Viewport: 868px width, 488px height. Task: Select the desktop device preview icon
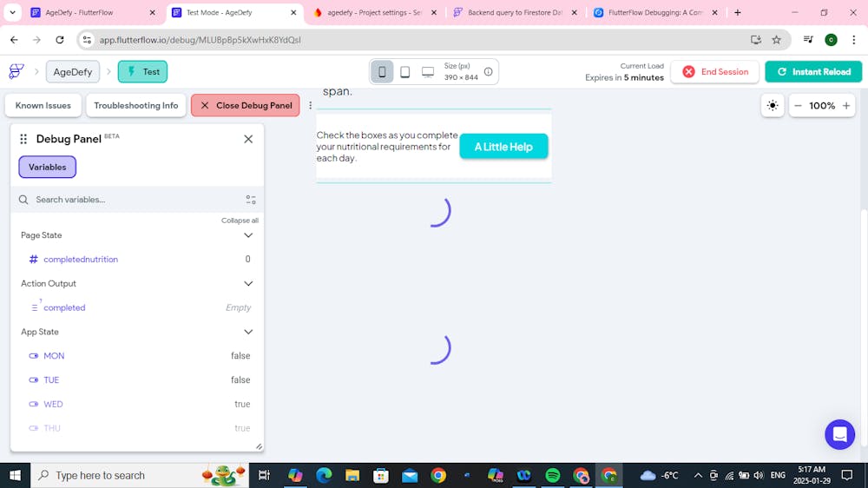[x=428, y=71]
